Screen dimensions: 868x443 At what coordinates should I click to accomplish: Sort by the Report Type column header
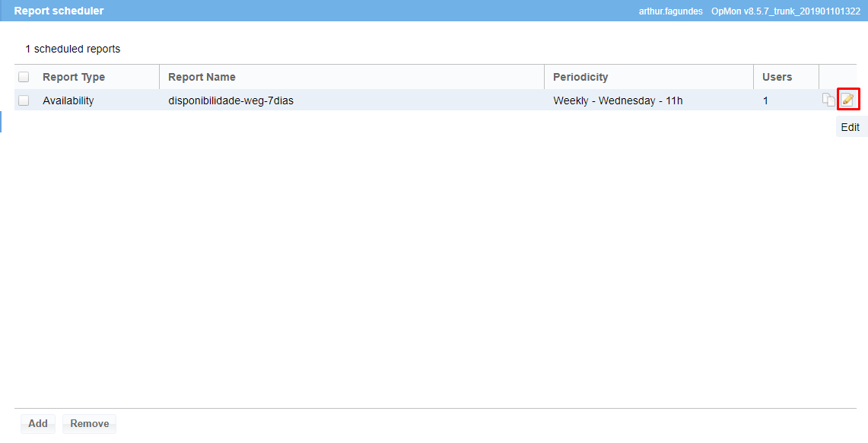(74, 77)
